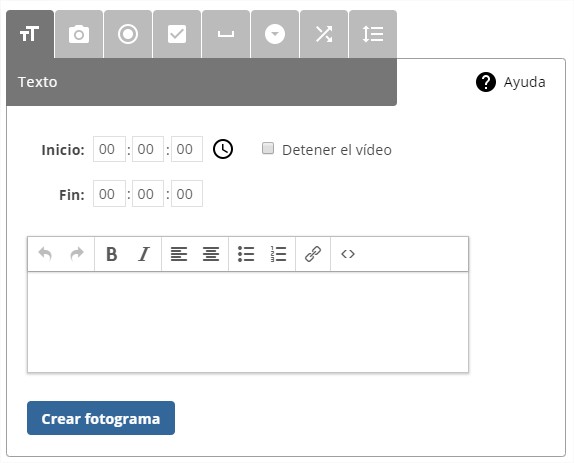Open the source code view
574x463 pixels.
pyautogui.click(x=348, y=254)
